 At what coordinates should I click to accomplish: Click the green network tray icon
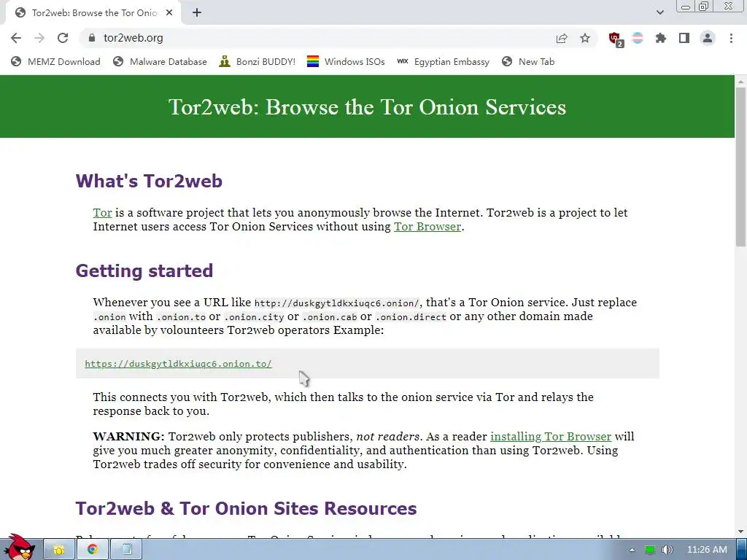coord(649,550)
